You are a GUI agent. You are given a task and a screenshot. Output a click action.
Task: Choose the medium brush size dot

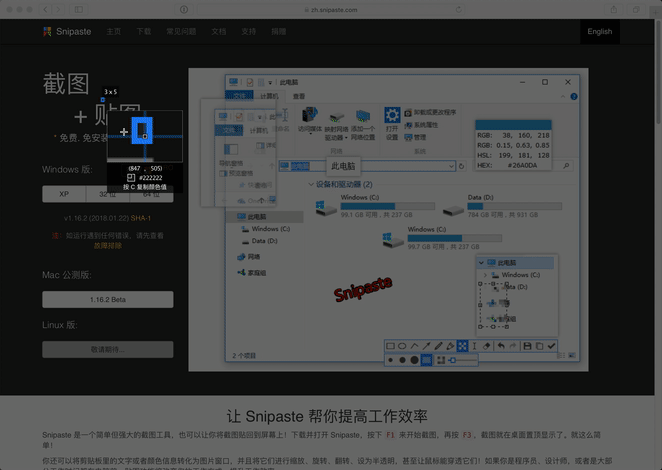click(402, 360)
